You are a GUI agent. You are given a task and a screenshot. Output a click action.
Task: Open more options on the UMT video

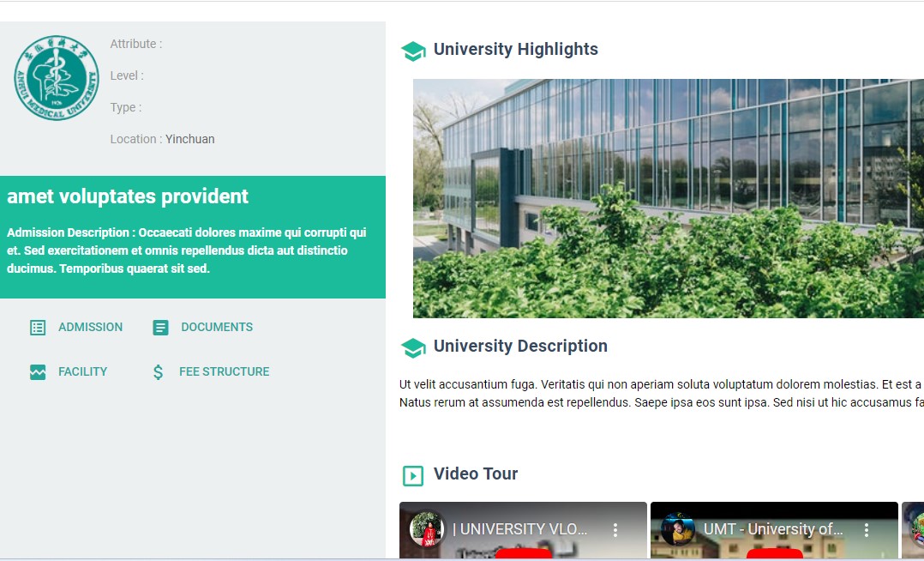(x=866, y=530)
